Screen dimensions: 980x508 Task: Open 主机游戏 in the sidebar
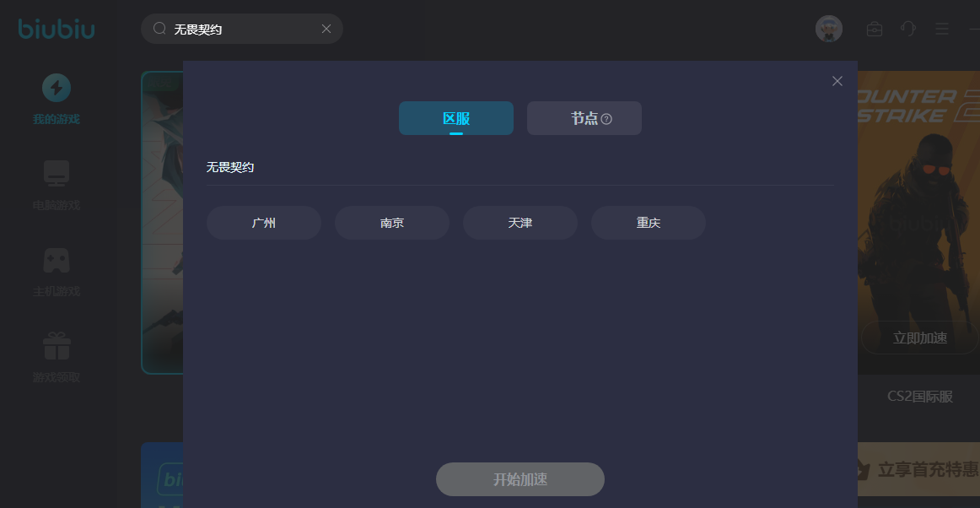point(57,272)
